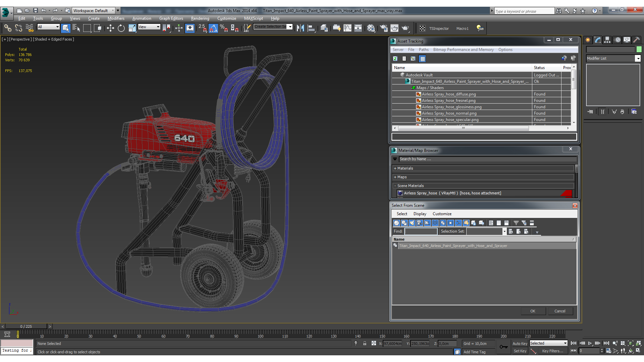Open the selection filter All dropdown
The width and height of the screenshot is (644, 362).
coord(48,27)
